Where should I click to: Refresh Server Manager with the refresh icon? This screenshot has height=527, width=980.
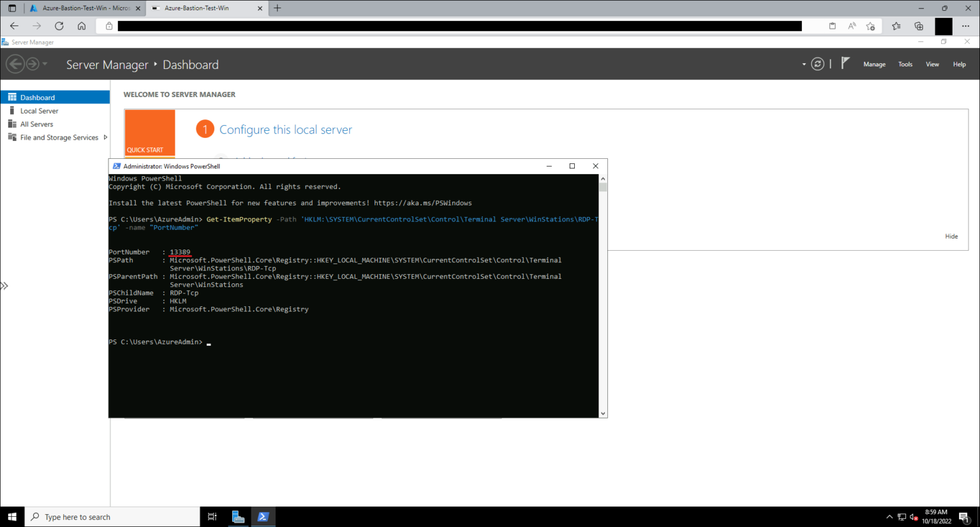tap(817, 64)
